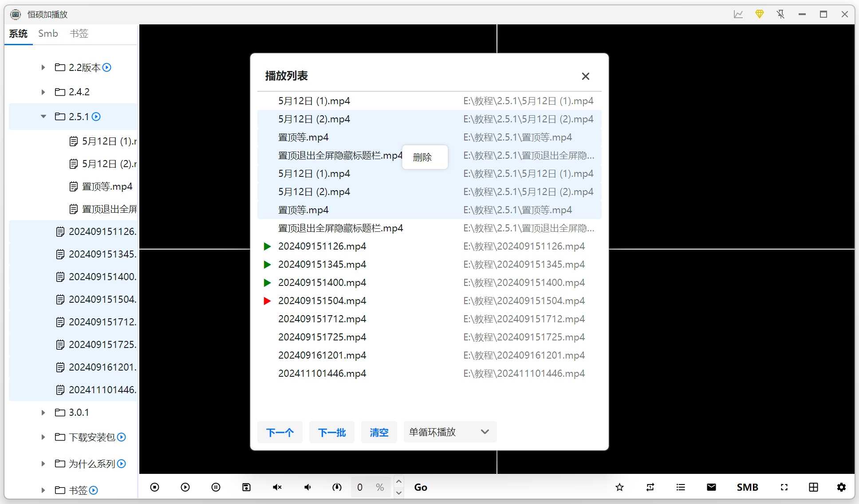Click the 清空 button
The image size is (859, 504).
pyautogui.click(x=379, y=432)
